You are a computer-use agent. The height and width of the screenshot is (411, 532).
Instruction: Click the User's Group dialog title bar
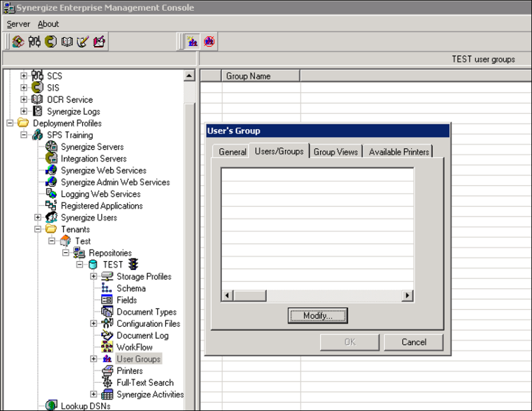click(x=328, y=131)
